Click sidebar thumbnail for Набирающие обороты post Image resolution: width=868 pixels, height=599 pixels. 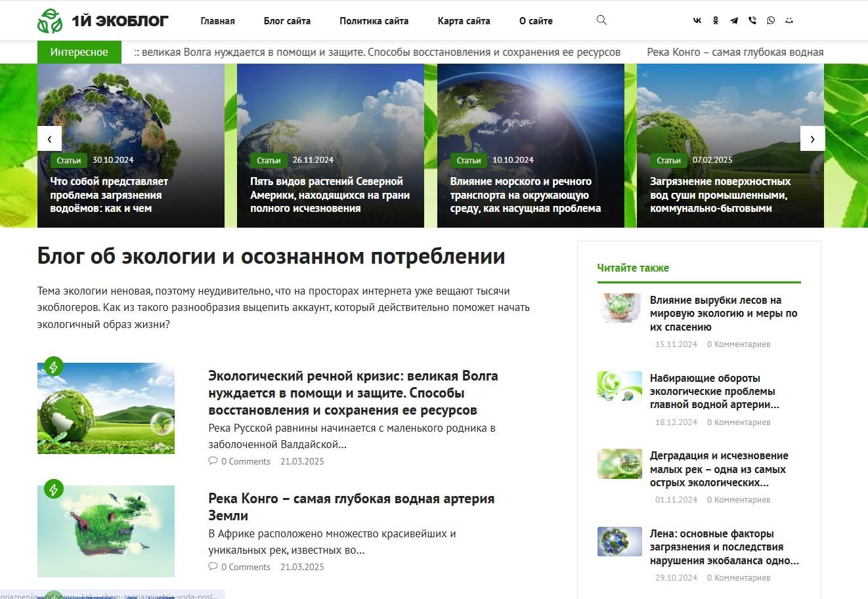[619, 386]
